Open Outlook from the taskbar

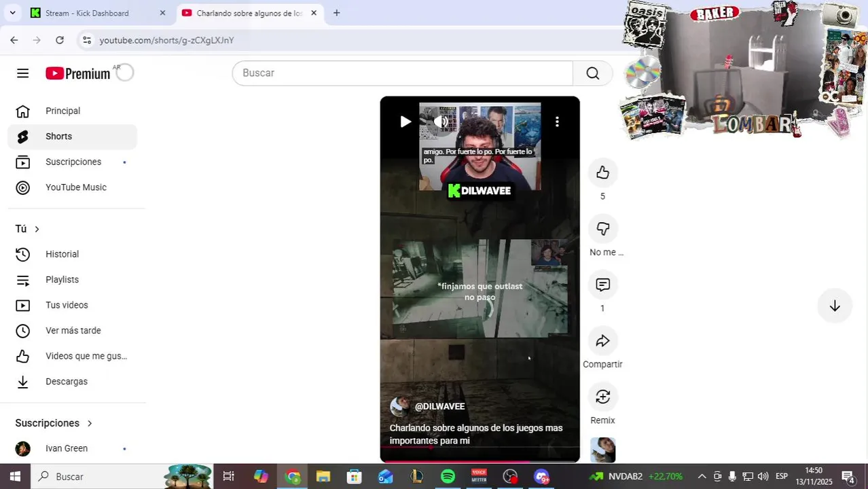pyautogui.click(x=386, y=477)
